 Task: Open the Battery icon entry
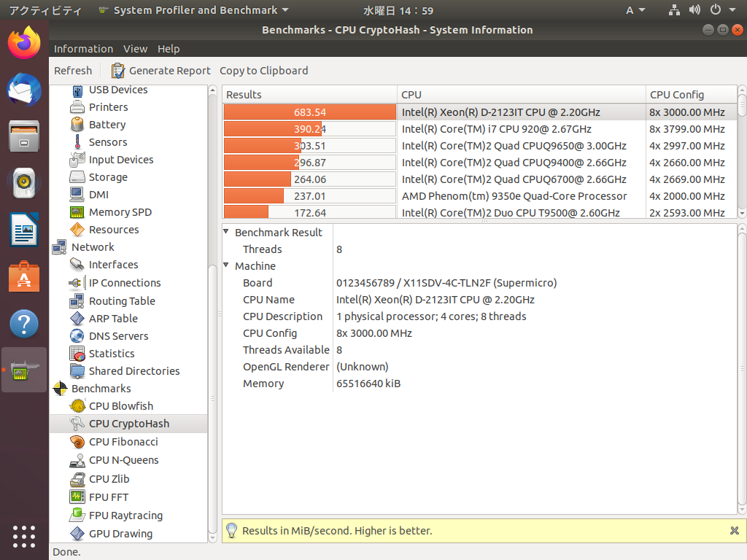pyautogui.click(x=77, y=125)
